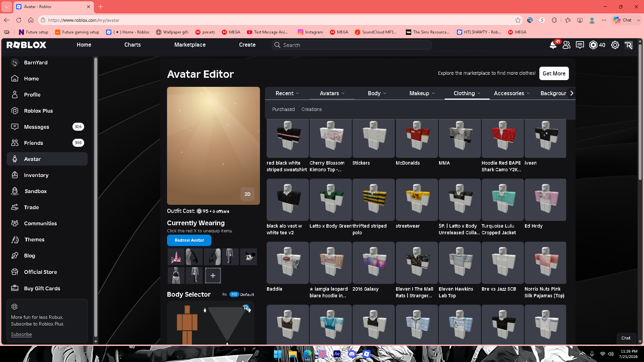The height and width of the screenshot is (362, 644).
Task: Go to Messages with 126 unread
Action: (47, 127)
